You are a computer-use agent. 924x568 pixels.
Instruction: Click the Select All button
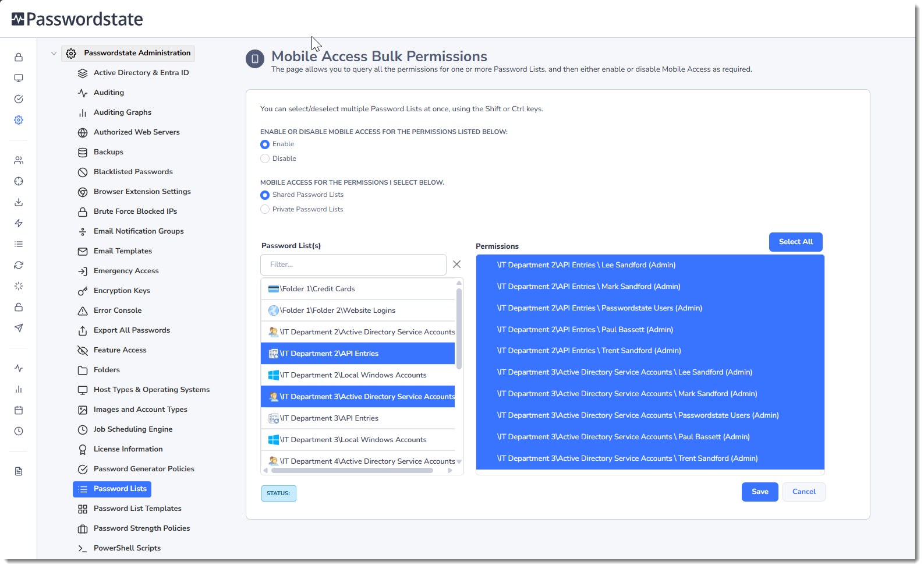point(796,242)
